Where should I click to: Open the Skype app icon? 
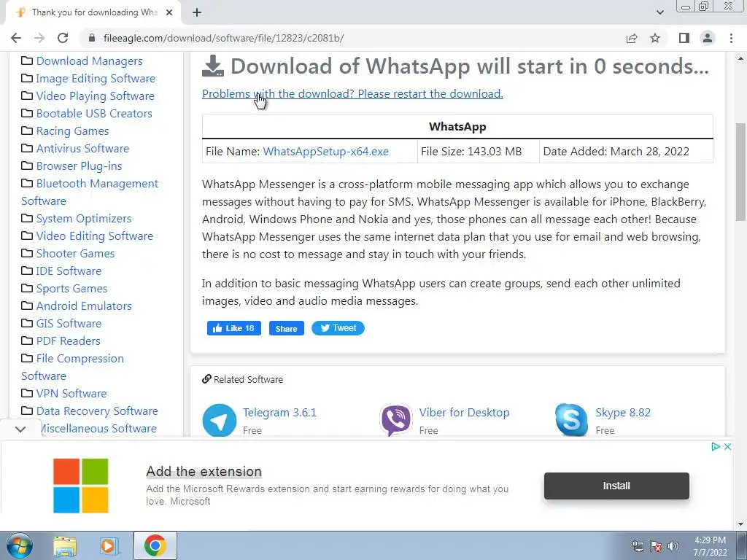point(571,420)
